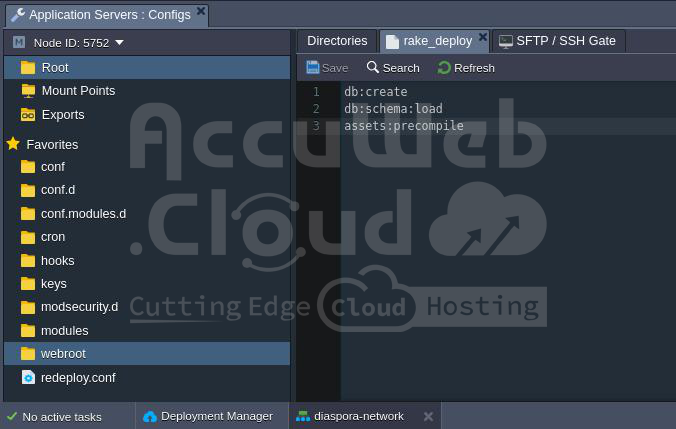Click the Refresh arrows icon

[444, 67]
